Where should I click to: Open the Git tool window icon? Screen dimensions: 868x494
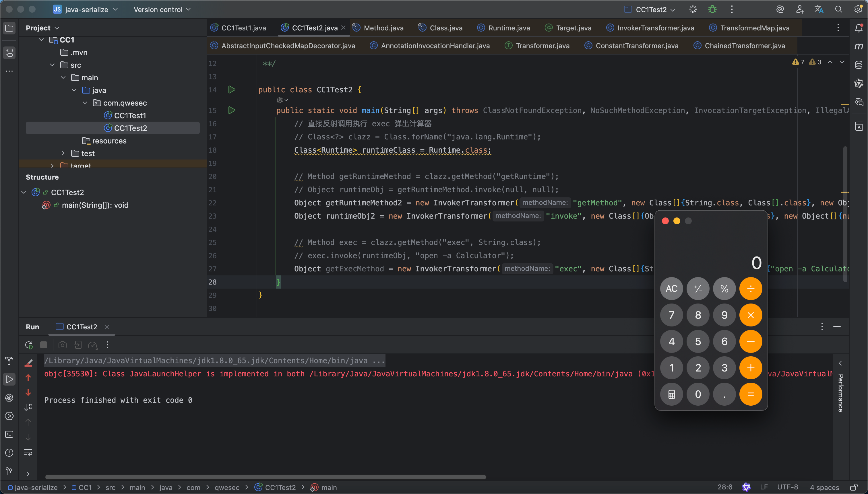(9, 471)
